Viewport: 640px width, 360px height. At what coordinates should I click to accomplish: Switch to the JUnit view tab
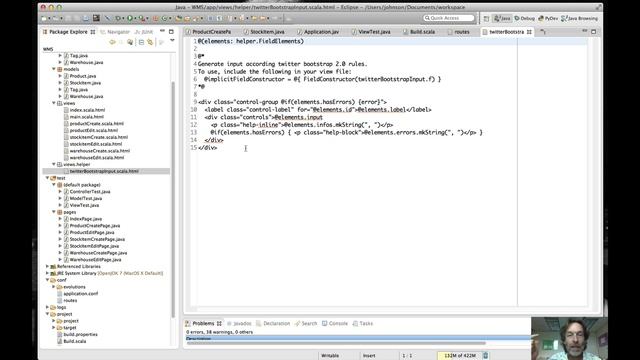144,32
